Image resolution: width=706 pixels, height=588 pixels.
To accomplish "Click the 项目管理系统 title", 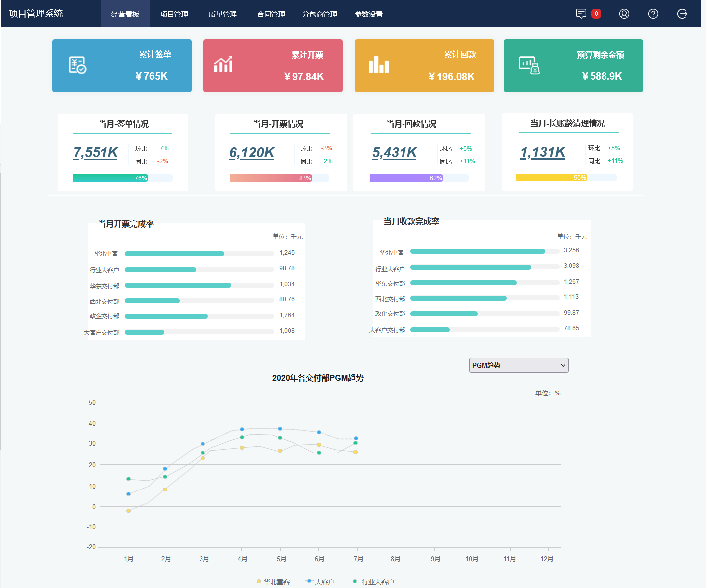I will click(x=36, y=14).
